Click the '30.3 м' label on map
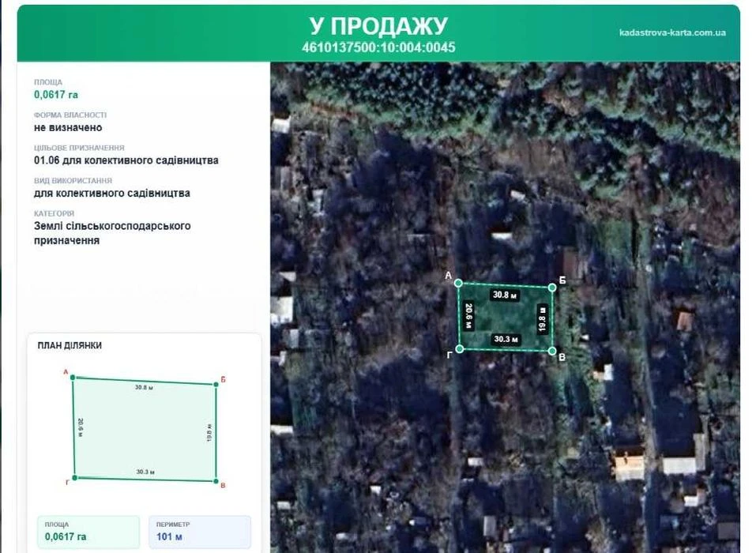Viewport: 756px width, 553px height. tap(506, 339)
